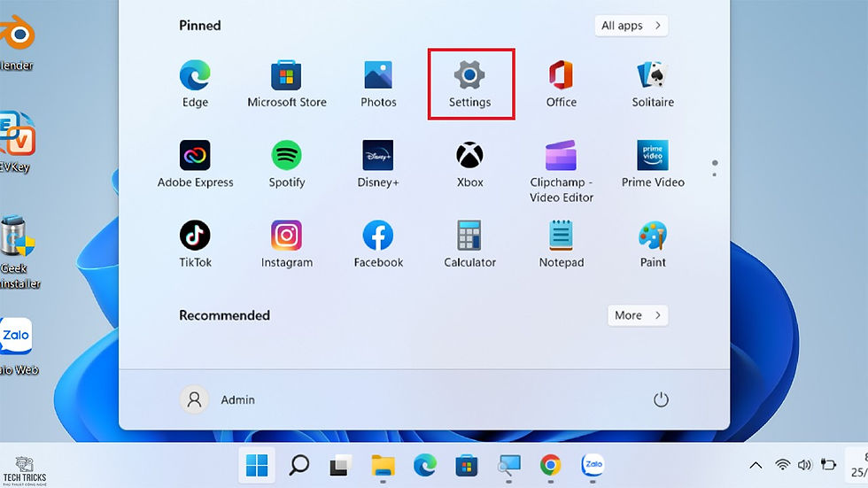Select the EVKey desktop shortcut
The image size is (868, 488).
pyautogui.click(x=17, y=143)
